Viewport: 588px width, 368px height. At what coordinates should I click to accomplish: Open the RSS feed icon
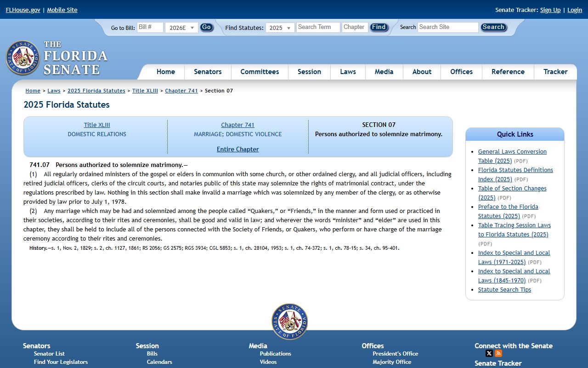(x=498, y=353)
